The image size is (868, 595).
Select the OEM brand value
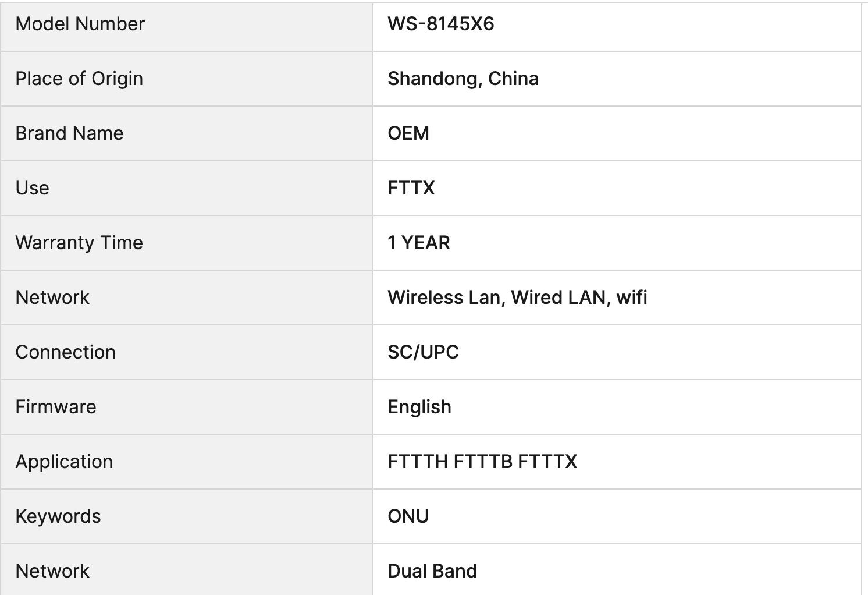click(408, 133)
